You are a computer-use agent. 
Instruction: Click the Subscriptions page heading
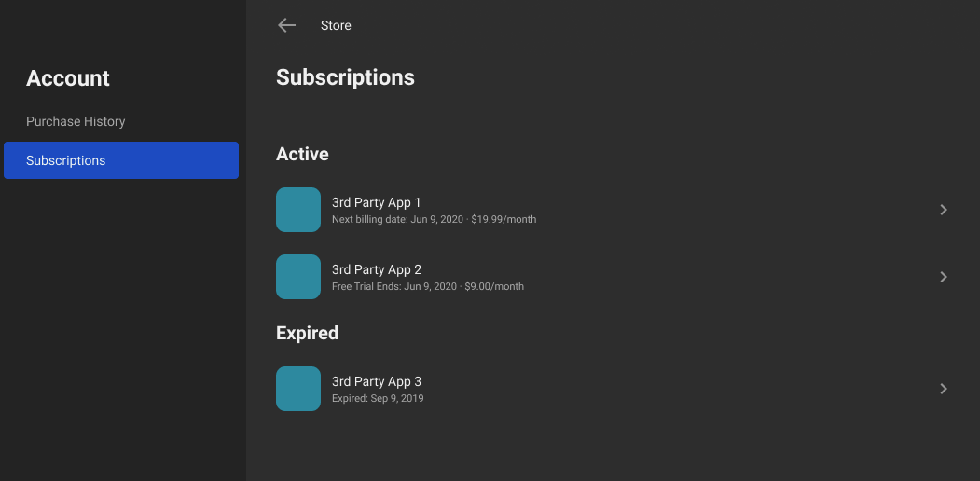345,77
